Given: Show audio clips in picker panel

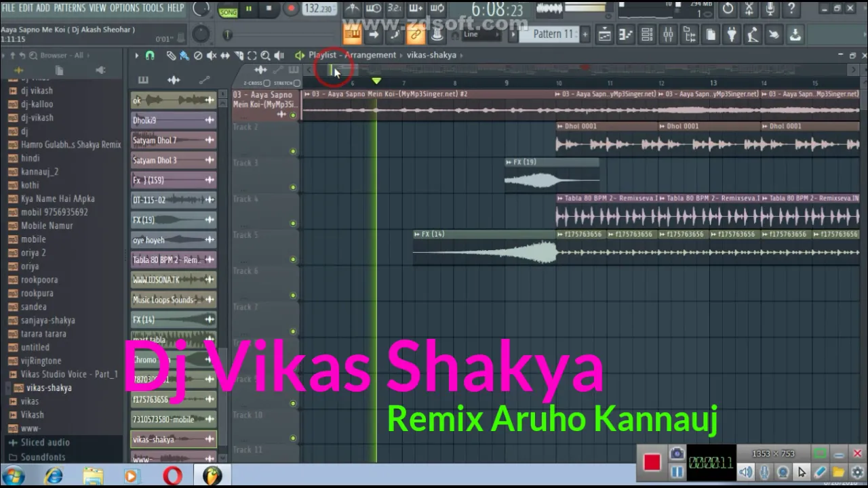Looking at the screenshot, I should pyautogui.click(x=174, y=80).
